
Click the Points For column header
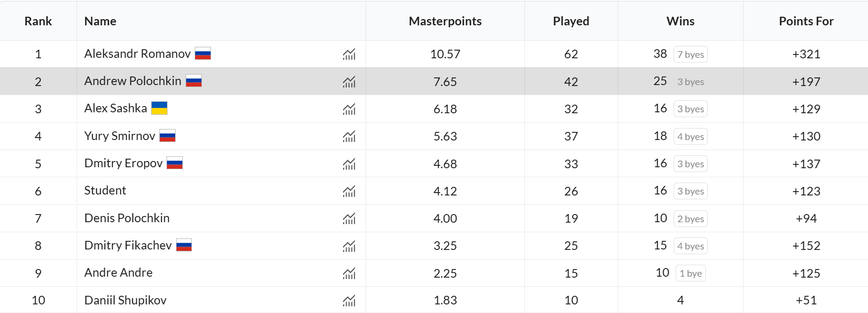click(x=806, y=21)
